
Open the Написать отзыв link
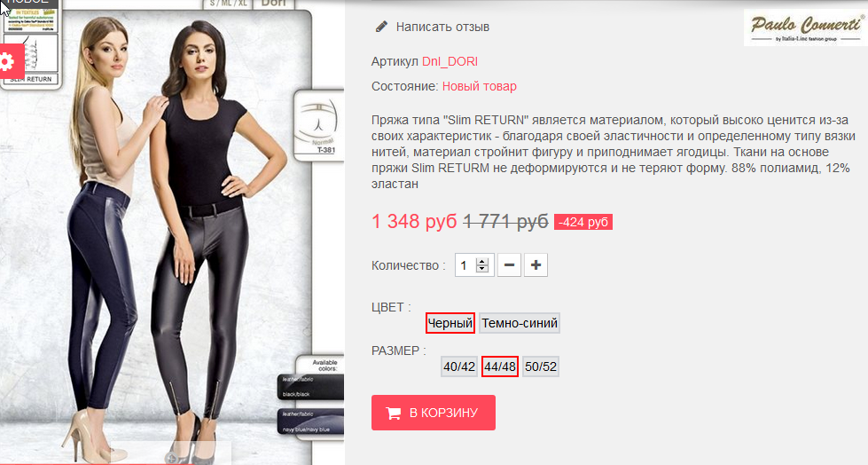pos(442,27)
